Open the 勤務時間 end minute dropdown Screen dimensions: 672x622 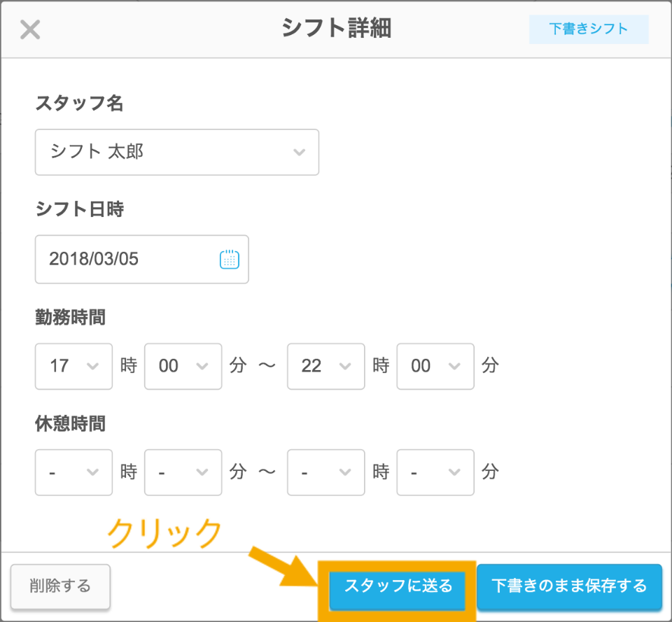(435, 366)
